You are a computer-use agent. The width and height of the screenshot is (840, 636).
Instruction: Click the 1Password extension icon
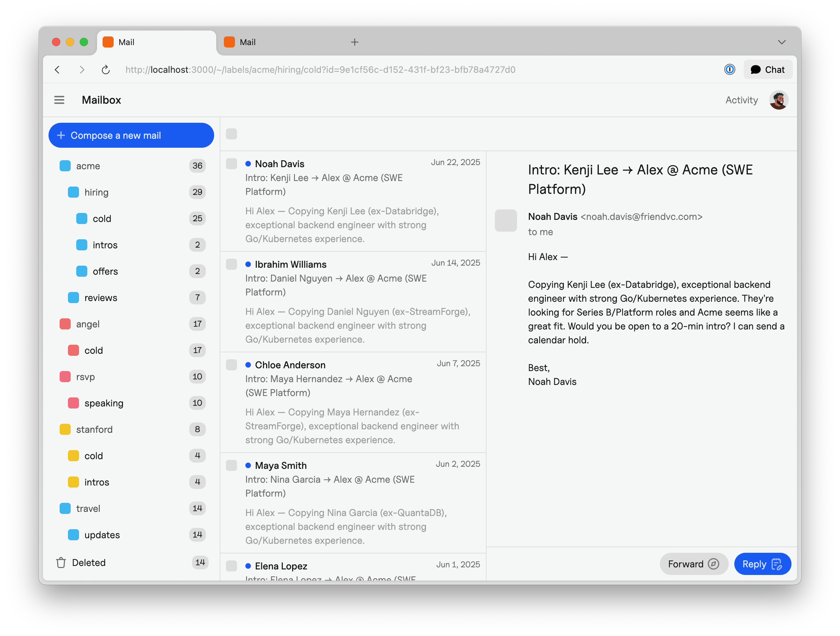729,69
